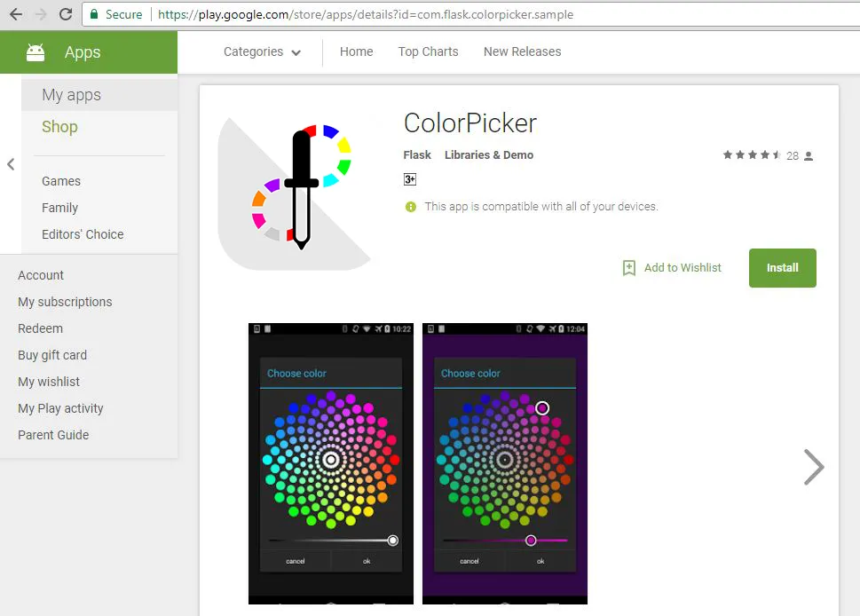
Task: Open the Parent Guide link
Action: (x=53, y=435)
